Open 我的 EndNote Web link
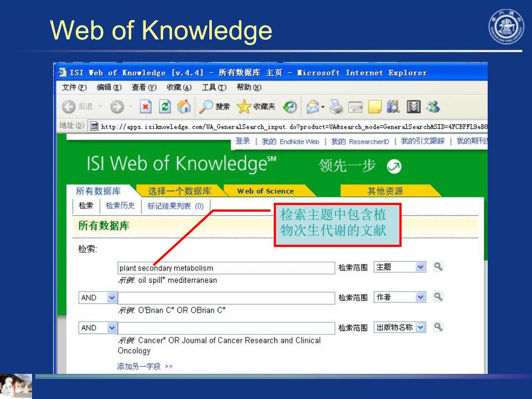 click(x=291, y=141)
